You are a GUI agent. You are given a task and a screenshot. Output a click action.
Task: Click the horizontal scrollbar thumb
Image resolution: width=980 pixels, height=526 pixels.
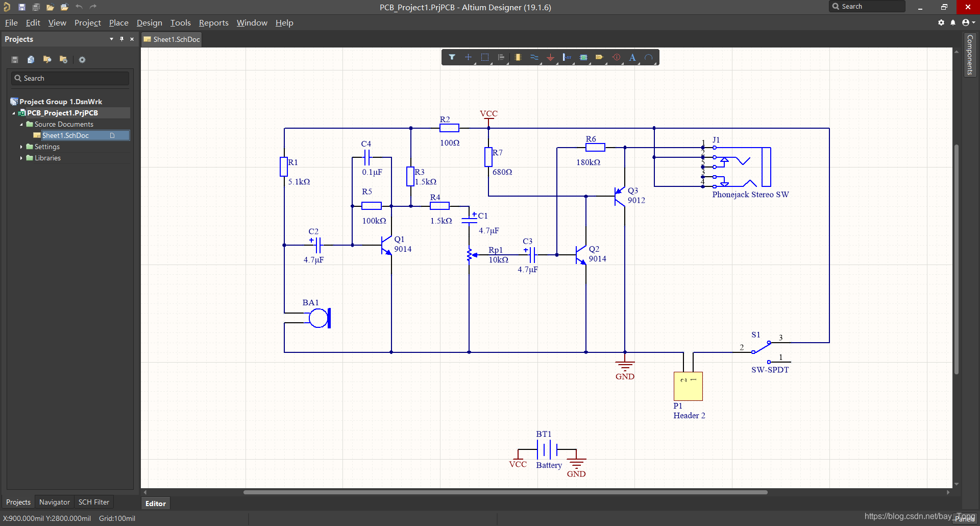[x=505, y=492]
